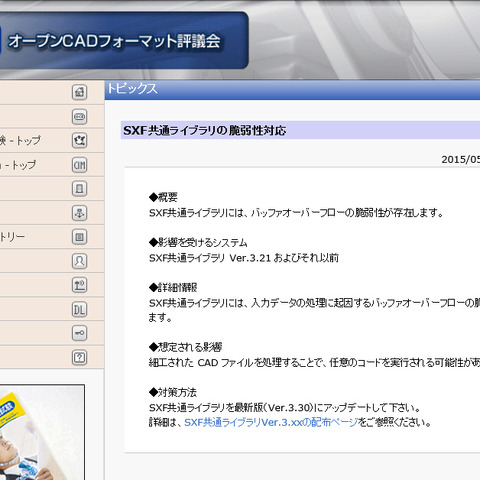Click the sentence mentioning 最新版(Ver.3.30)

(285, 407)
